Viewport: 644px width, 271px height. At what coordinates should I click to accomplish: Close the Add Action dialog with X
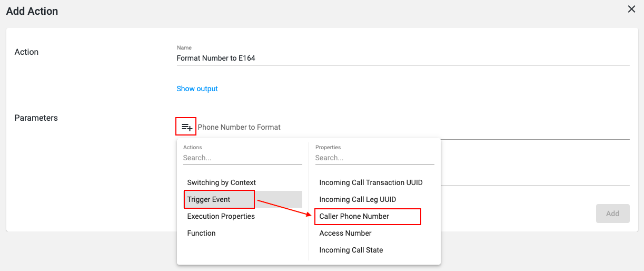(x=631, y=9)
